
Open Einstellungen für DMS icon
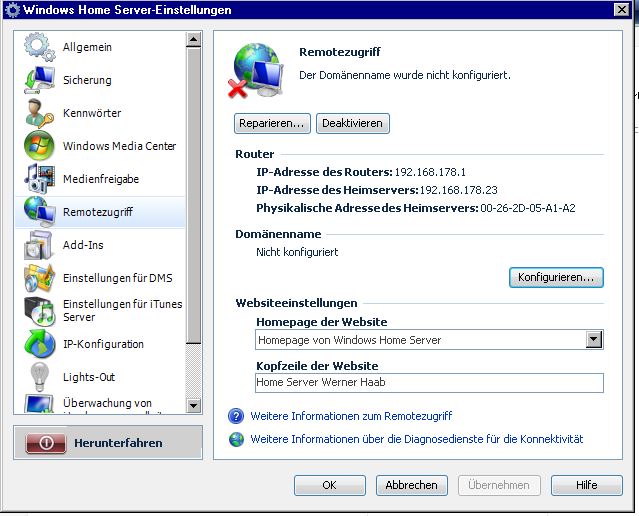point(39,278)
